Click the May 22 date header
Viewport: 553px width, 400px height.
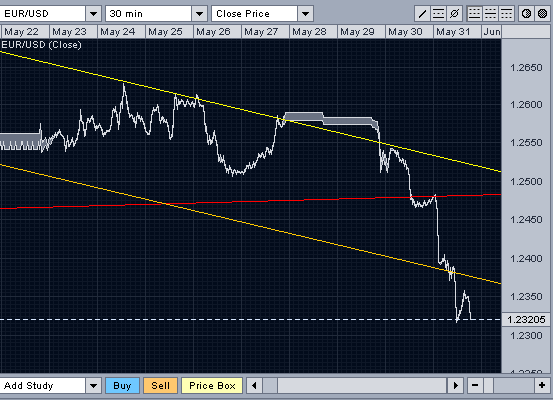(25, 32)
